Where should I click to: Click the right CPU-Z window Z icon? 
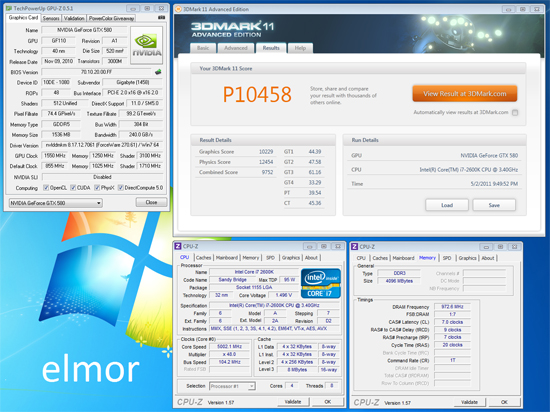(x=355, y=246)
